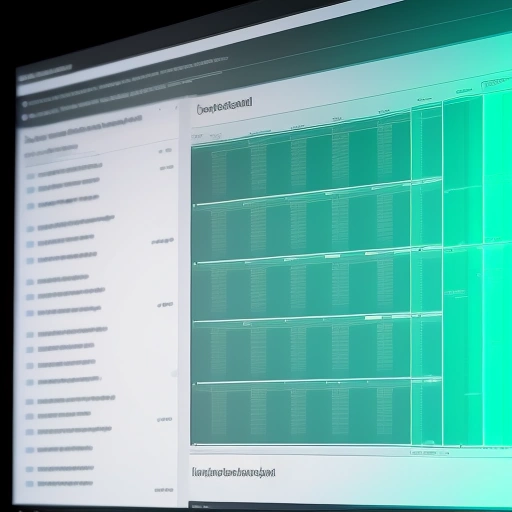The height and width of the screenshot is (512, 512).
Task: Click the title text in the window's top-left corner
Action: pos(45,73)
